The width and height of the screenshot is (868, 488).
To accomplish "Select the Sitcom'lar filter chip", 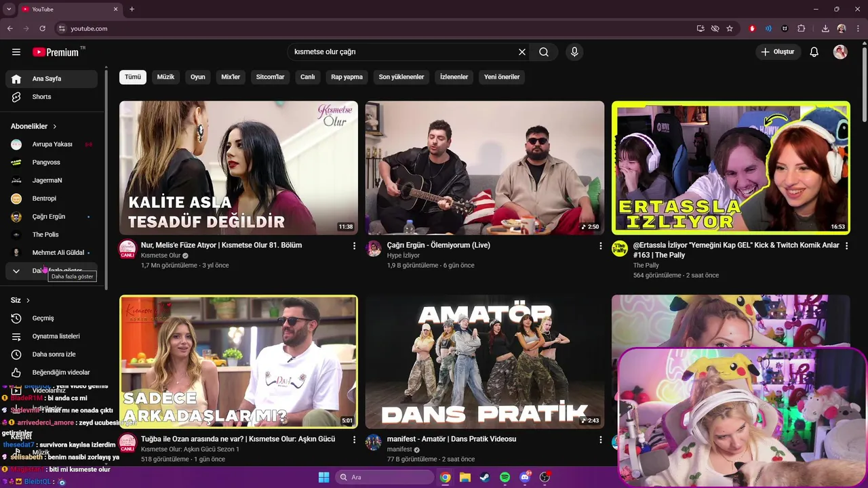I will coord(270,77).
